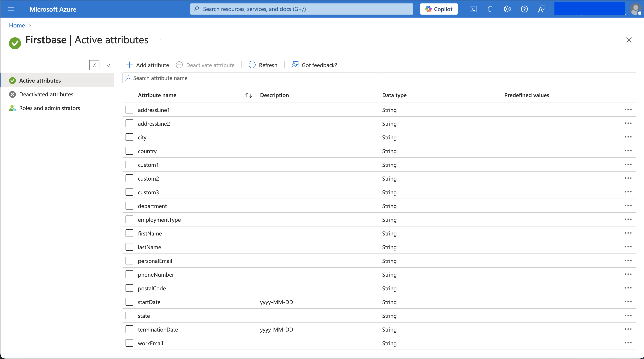
Task: Open the ellipsis menu for addressLine1
Action: pyautogui.click(x=628, y=110)
